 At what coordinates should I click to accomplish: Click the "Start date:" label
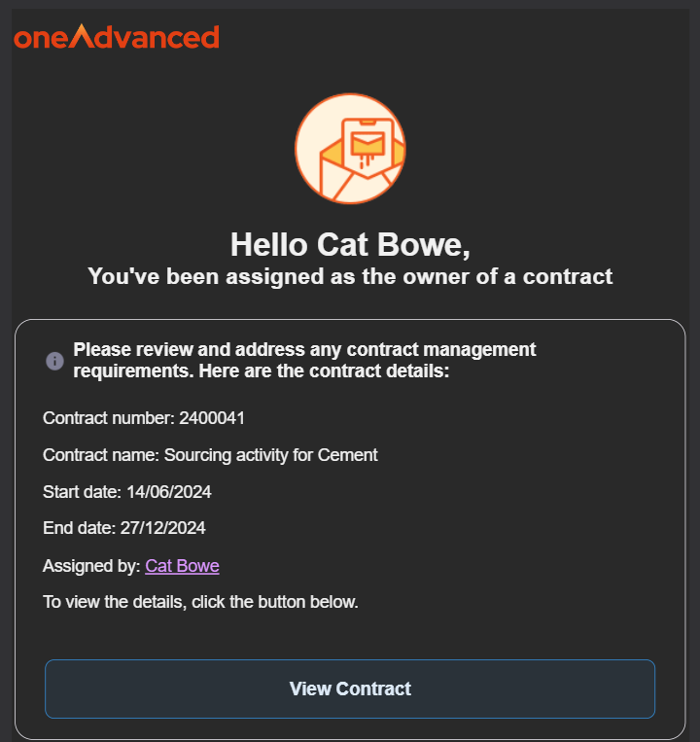(x=82, y=491)
